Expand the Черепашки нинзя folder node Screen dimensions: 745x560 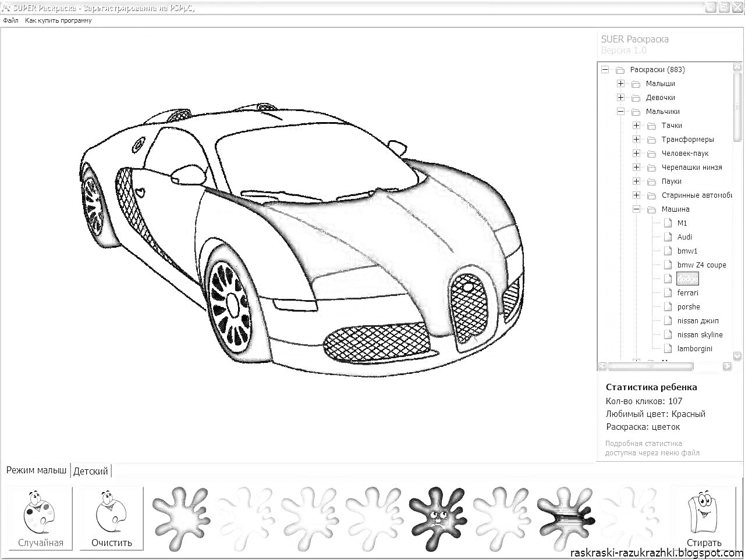pyautogui.click(x=636, y=167)
